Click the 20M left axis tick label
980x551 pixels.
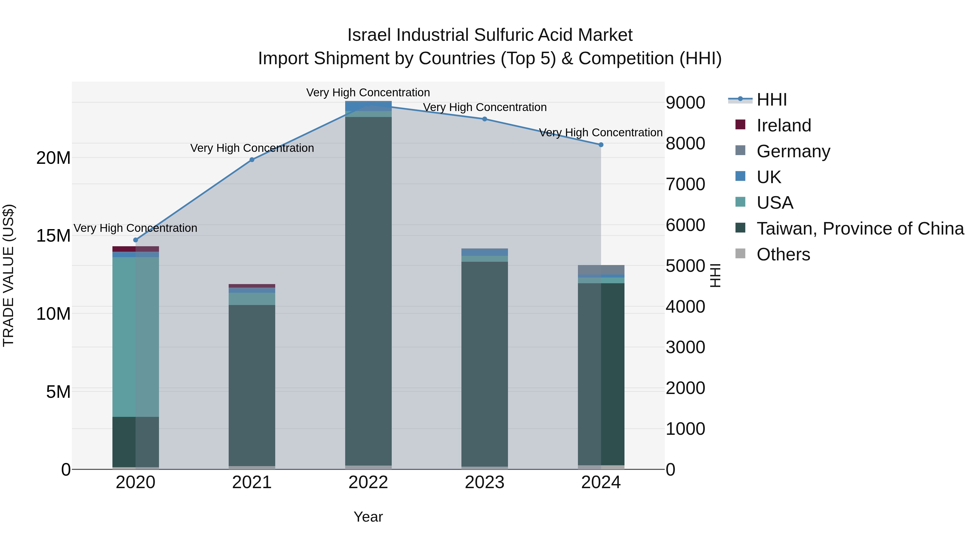[54, 158]
